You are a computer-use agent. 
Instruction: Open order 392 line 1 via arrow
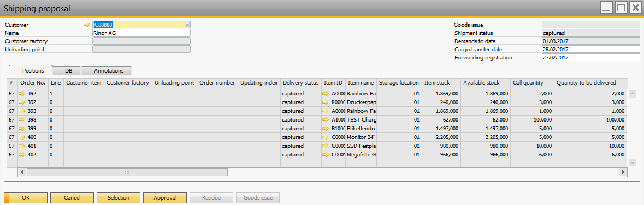point(22,93)
